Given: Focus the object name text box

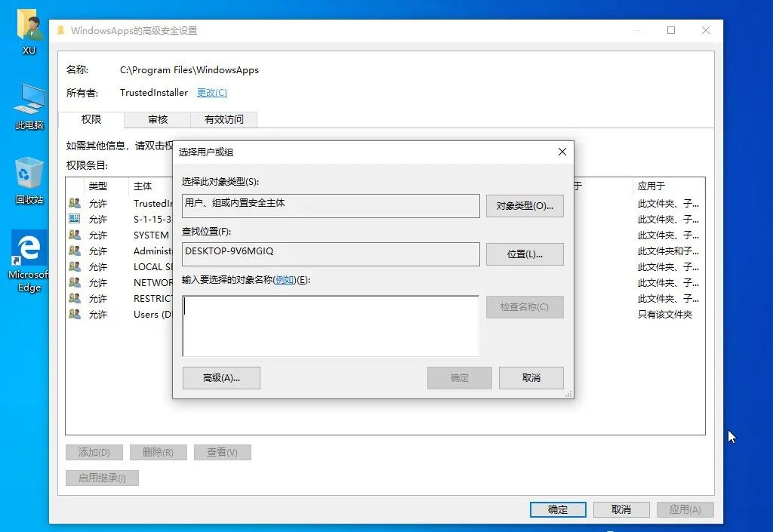Looking at the screenshot, I should pyautogui.click(x=331, y=326).
